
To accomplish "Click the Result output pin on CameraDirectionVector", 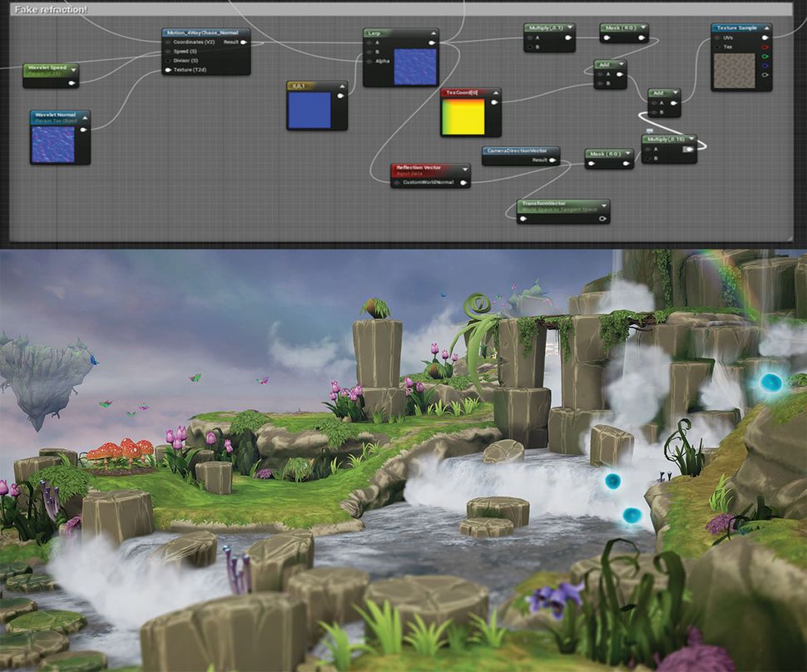I will 552,160.
